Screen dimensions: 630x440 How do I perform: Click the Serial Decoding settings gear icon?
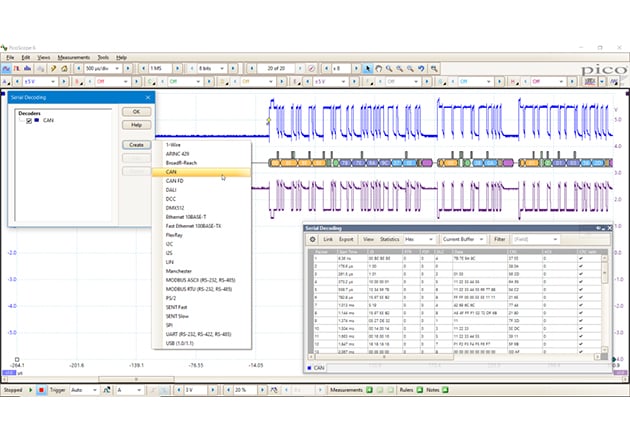(x=313, y=239)
